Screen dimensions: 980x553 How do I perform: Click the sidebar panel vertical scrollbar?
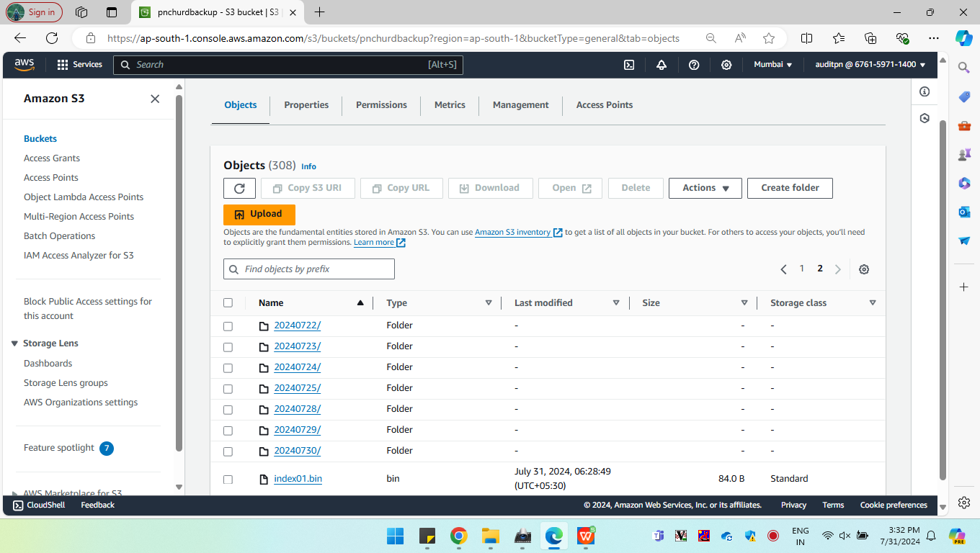(x=179, y=274)
